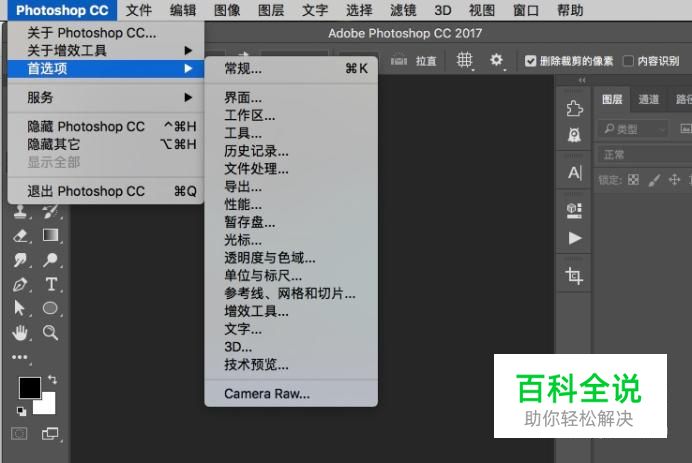Viewport: 692px width, 463px height.
Task: Expand the 关于增效工具 submenu
Action: (105, 51)
